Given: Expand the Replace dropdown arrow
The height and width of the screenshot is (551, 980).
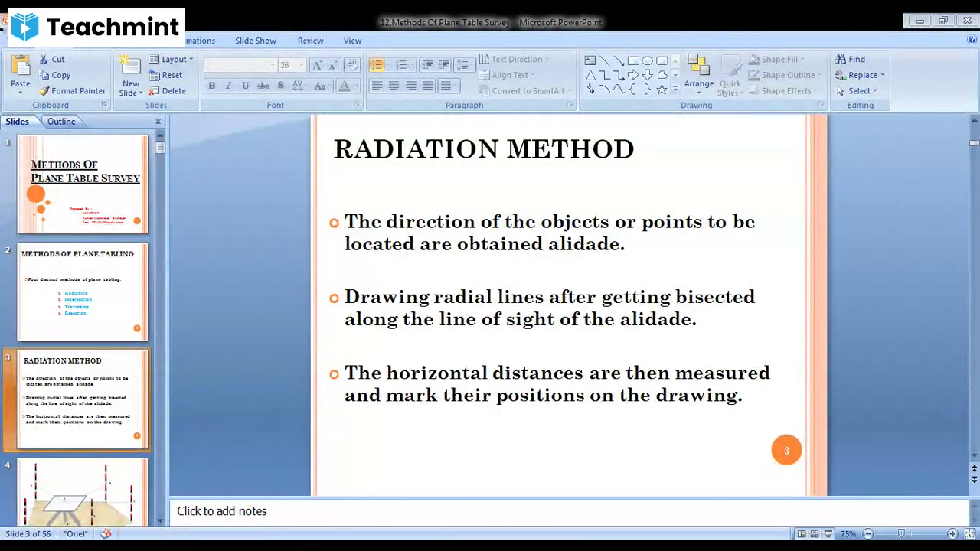Looking at the screenshot, I should point(883,75).
